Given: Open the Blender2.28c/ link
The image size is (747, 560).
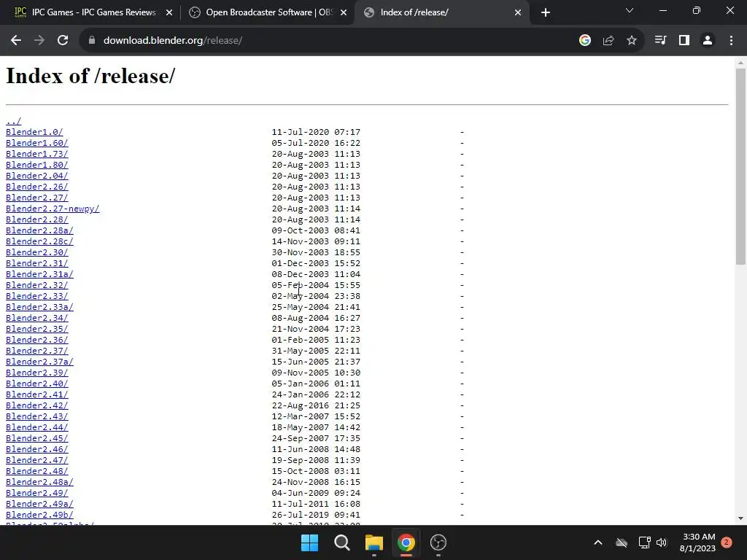Looking at the screenshot, I should click(x=39, y=241).
